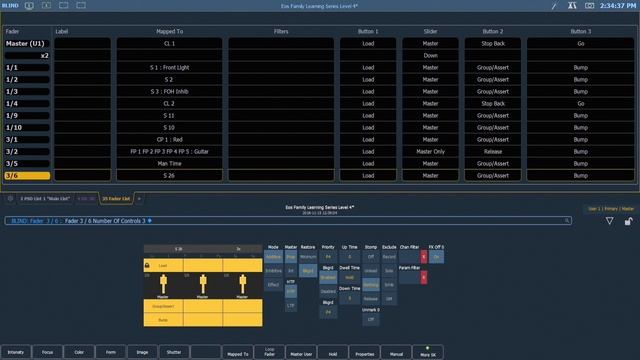Set Master to I-M

(x=291, y=271)
